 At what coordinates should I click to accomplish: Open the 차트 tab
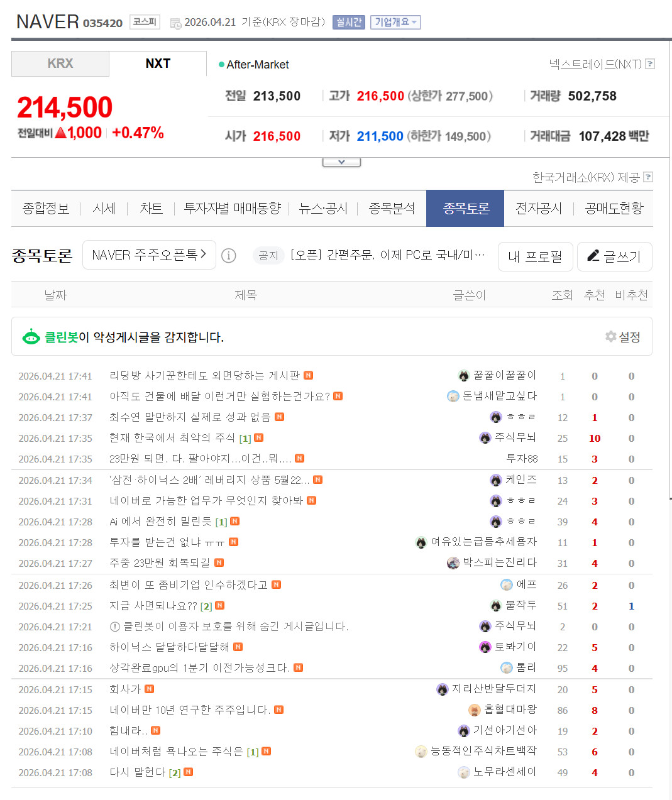(151, 208)
